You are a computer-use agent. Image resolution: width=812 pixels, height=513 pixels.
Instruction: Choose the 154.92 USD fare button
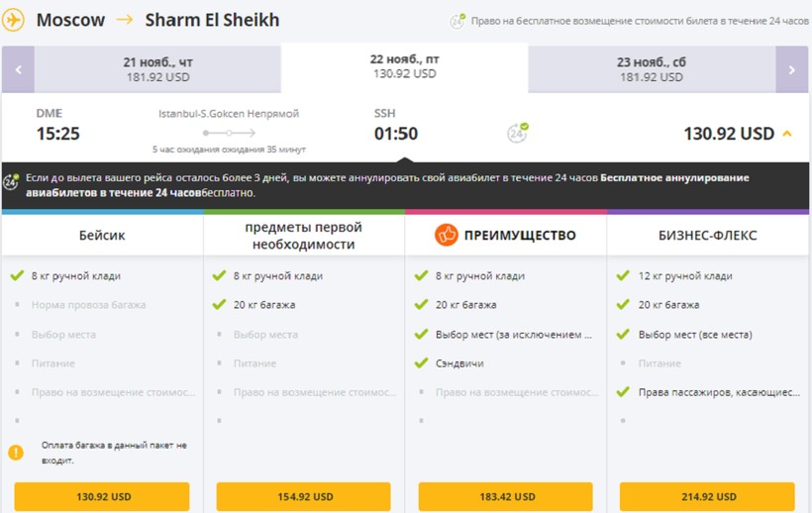click(x=304, y=496)
